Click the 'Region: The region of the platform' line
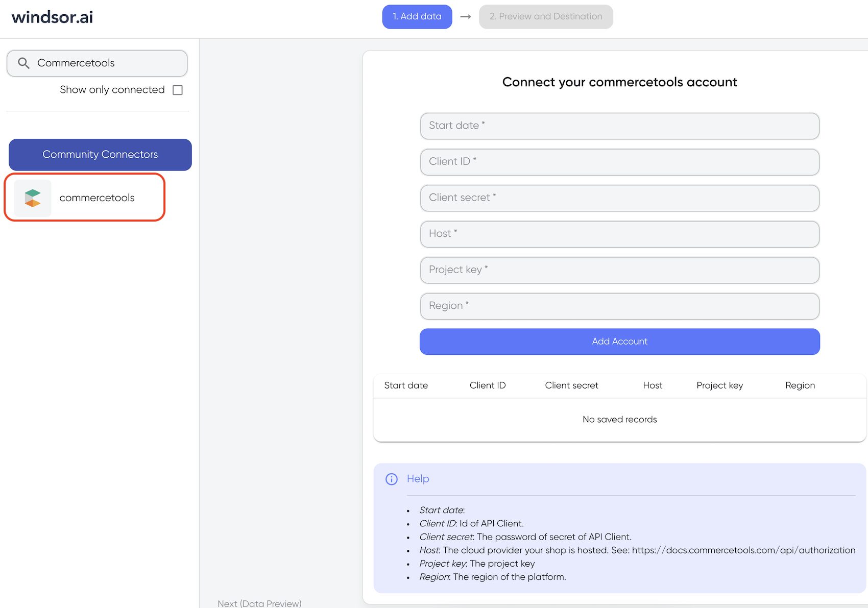The image size is (868, 608). tap(493, 577)
